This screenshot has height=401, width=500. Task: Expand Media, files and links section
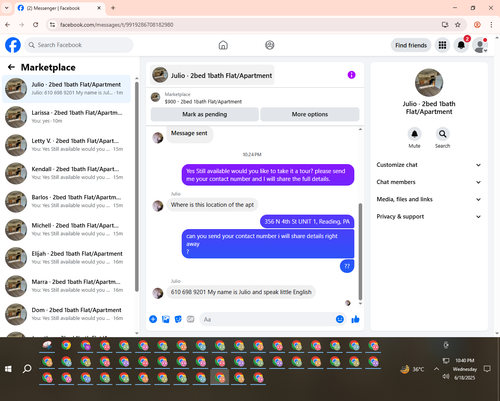[x=429, y=199]
